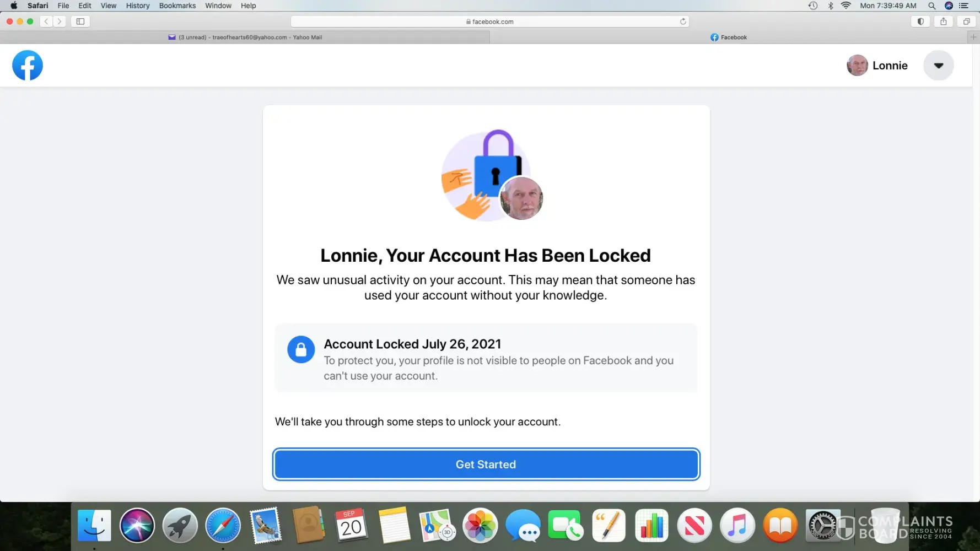Show the Safari tab overview
980x551 pixels.
pyautogui.click(x=966, y=21)
